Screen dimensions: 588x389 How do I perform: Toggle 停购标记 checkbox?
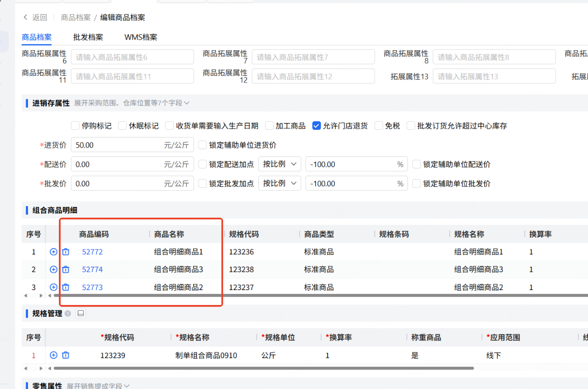(x=75, y=125)
